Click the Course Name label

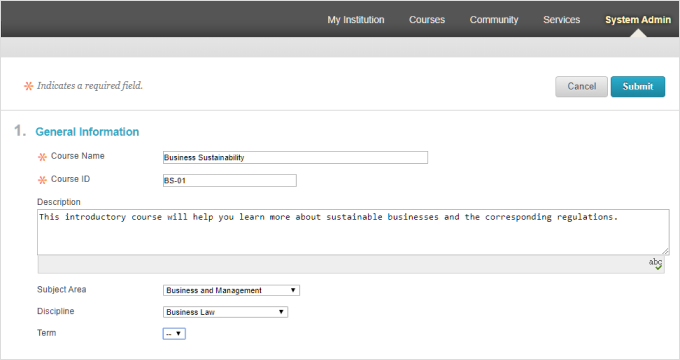(78, 156)
